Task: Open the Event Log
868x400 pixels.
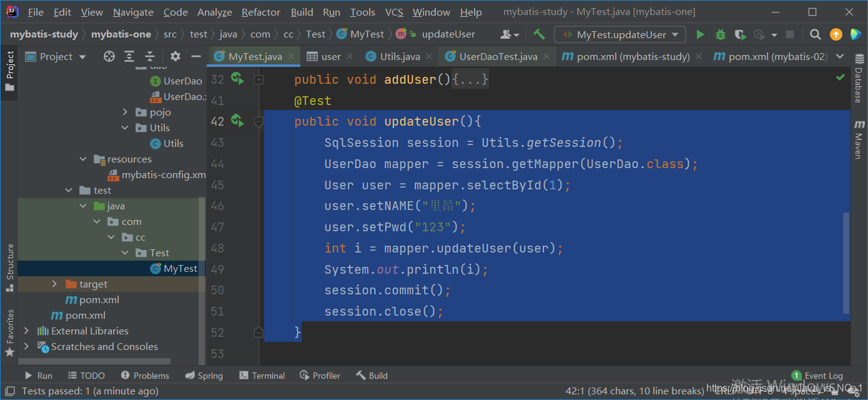Action: coord(817,376)
